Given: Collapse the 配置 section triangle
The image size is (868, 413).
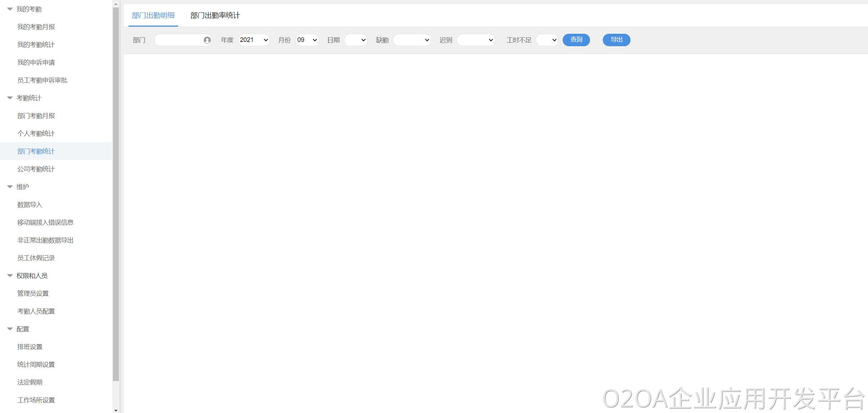Looking at the screenshot, I should tap(10, 329).
